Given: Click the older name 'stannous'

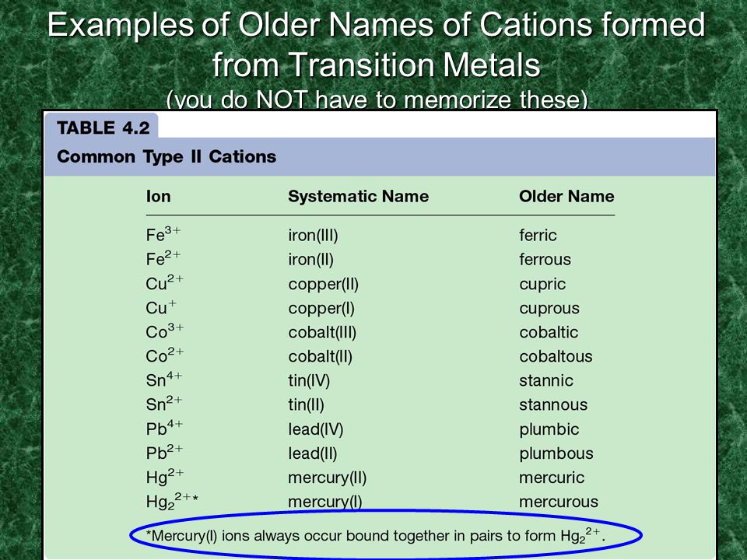Looking at the screenshot, I should pyautogui.click(x=553, y=404).
